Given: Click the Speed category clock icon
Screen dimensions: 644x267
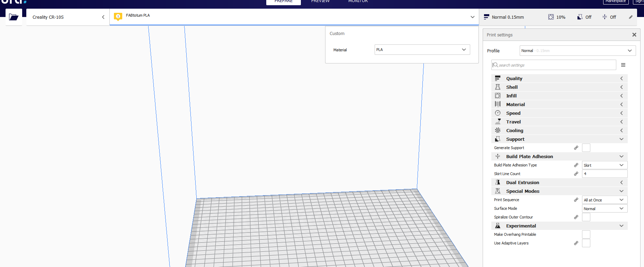Looking at the screenshot, I should click(498, 113).
